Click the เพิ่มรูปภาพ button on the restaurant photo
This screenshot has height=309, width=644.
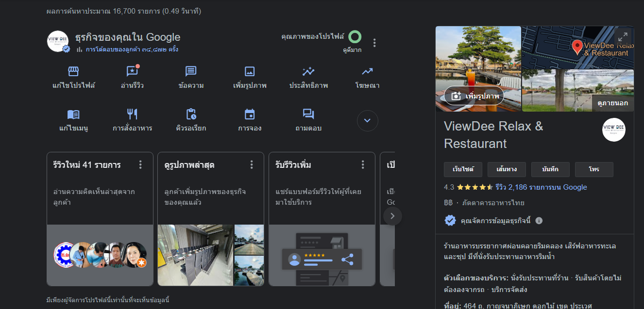474,96
